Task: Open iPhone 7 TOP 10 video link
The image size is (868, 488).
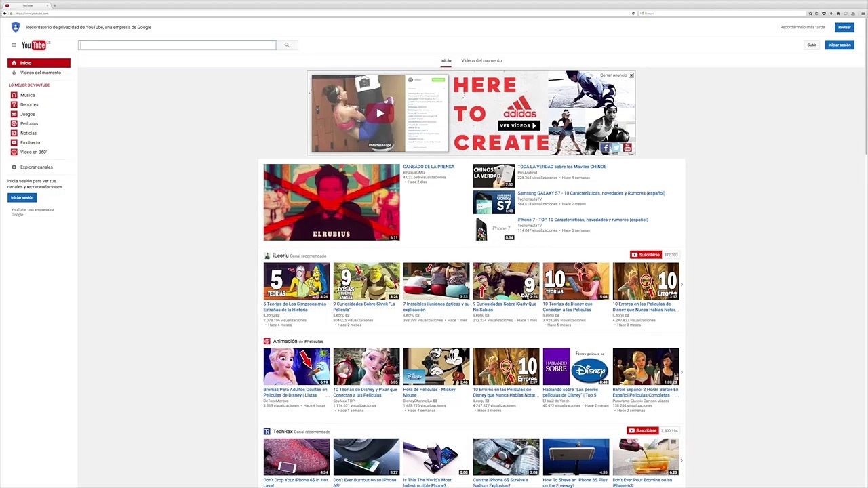Action: 583,220
